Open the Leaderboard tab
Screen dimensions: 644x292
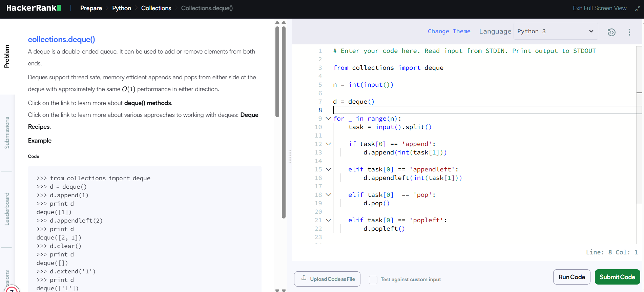[7, 209]
